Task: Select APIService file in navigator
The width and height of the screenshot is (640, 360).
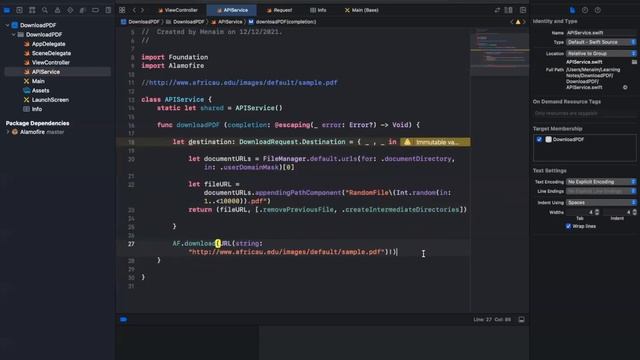Action: click(58, 72)
